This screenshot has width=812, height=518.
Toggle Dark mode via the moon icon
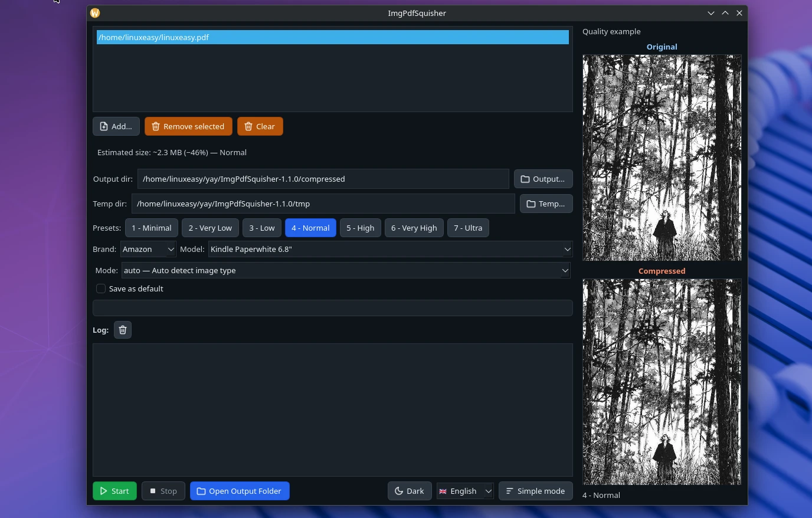click(399, 490)
